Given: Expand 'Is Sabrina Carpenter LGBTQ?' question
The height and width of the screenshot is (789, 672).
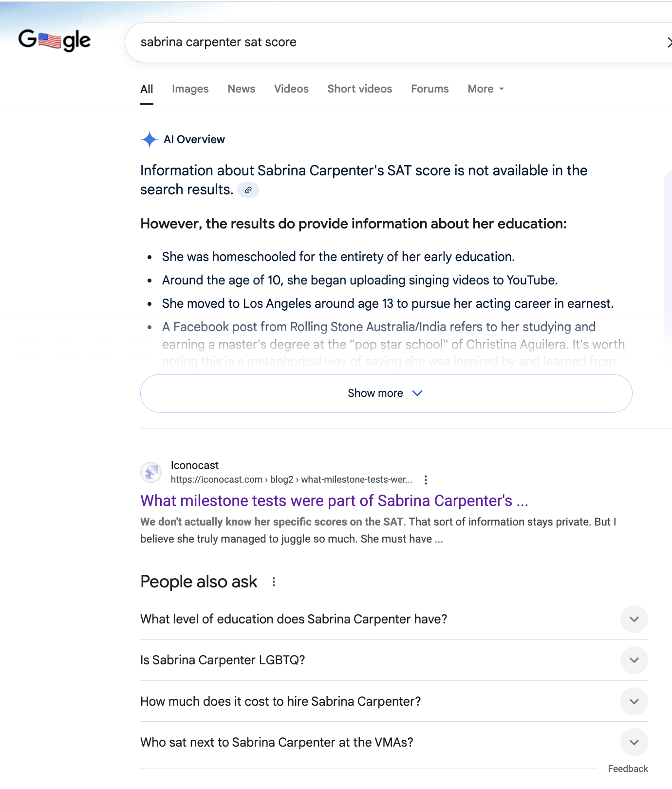Looking at the screenshot, I should [x=394, y=660].
